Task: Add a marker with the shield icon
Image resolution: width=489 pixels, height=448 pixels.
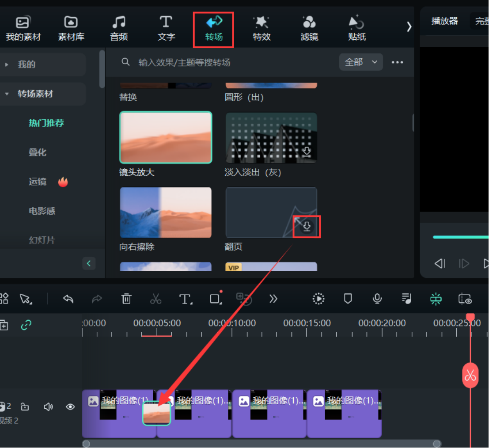Action: coord(348,299)
